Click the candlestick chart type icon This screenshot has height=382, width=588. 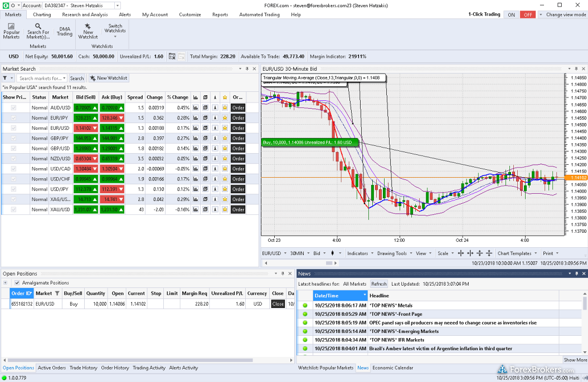tap(332, 253)
